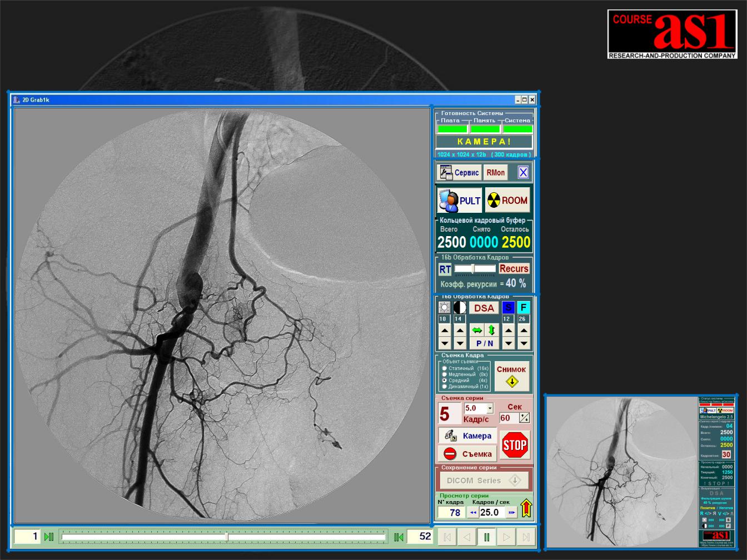
Task: Click the half-circle contrast icon
Action: point(460,308)
